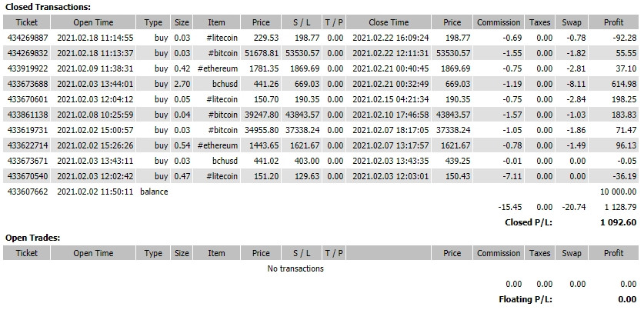This screenshot has height=310, width=644.
Task: Click the Ticket column header in Closed Transactions
Action: pyautogui.click(x=27, y=22)
